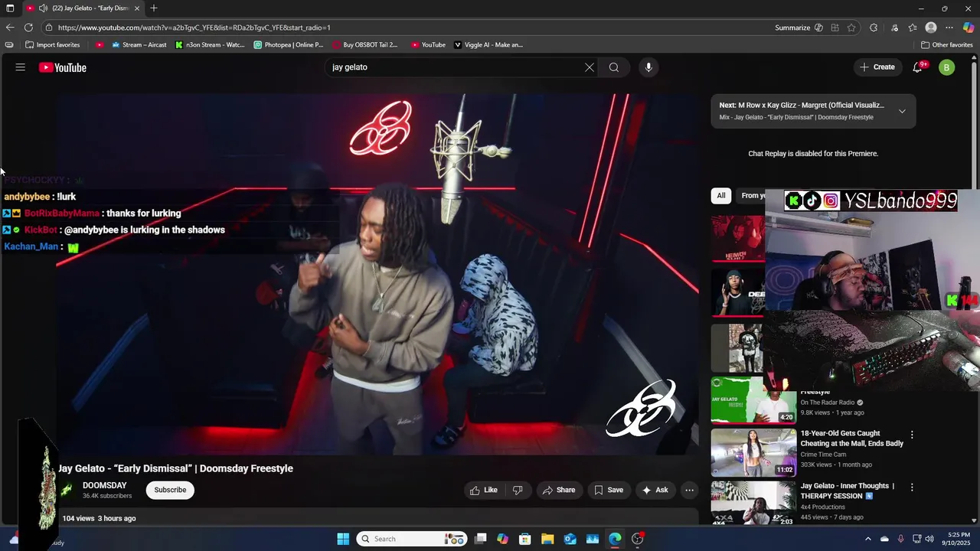Open Microsoft Store from the taskbar
The width and height of the screenshot is (980, 551).
coord(525,539)
